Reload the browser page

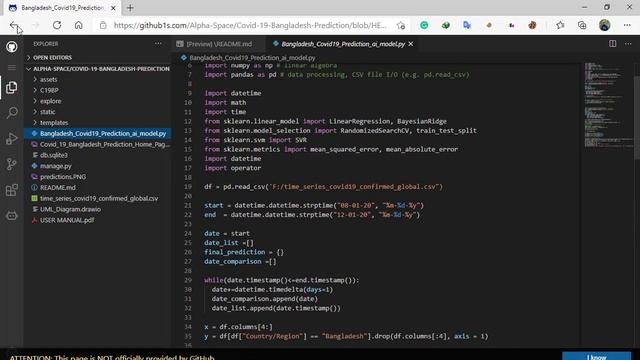coord(57,25)
